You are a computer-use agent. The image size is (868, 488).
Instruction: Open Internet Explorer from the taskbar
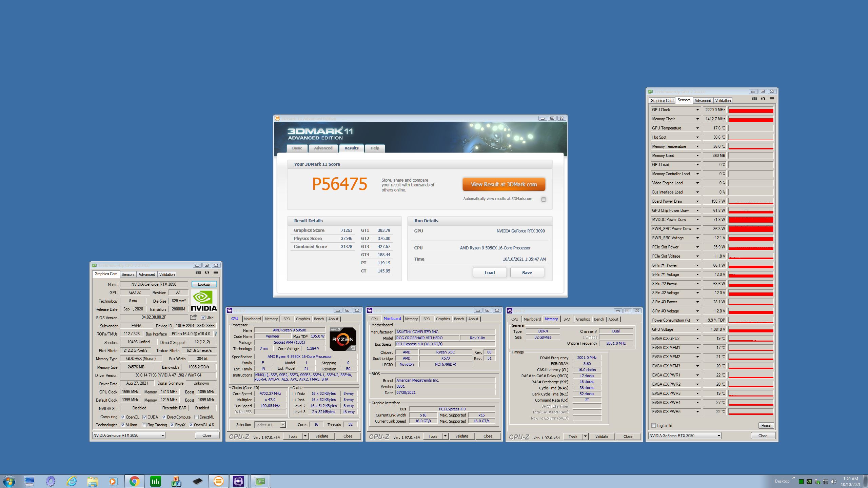coord(72,481)
